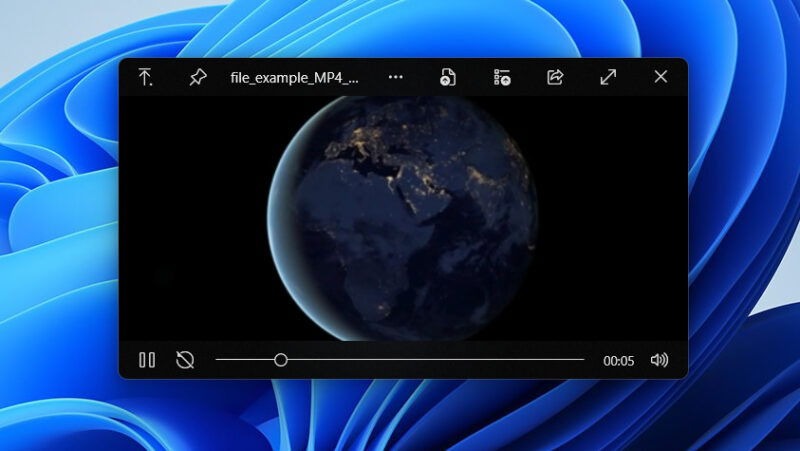Open the three-dots more options menu
The height and width of the screenshot is (451, 800).
(x=396, y=77)
